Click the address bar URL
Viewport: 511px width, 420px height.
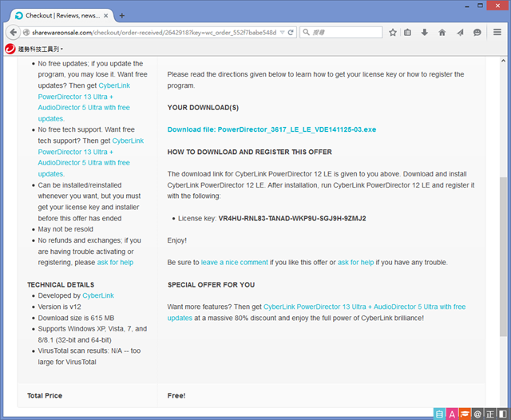pos(154,33)
